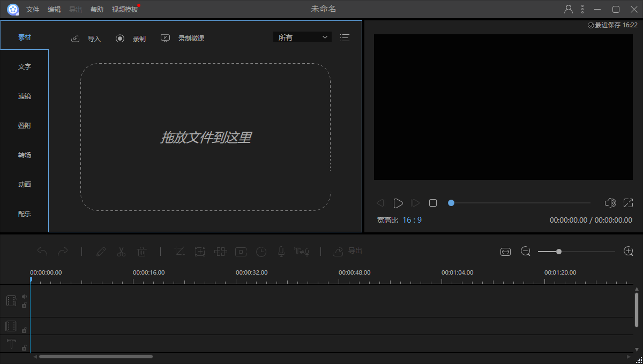Click the user account icon

pos(569,9)
